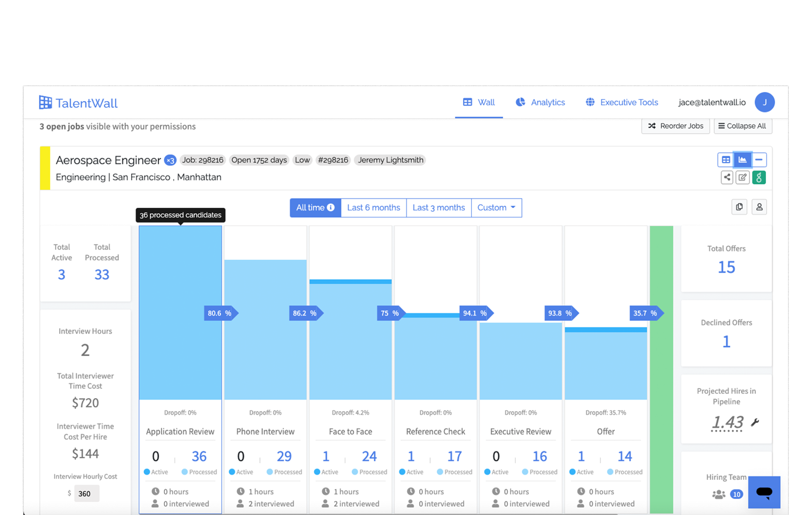Screen dimensions: 812x515
Task: Click the Interview Hourly Cost input field
Action: click(86, 493)
